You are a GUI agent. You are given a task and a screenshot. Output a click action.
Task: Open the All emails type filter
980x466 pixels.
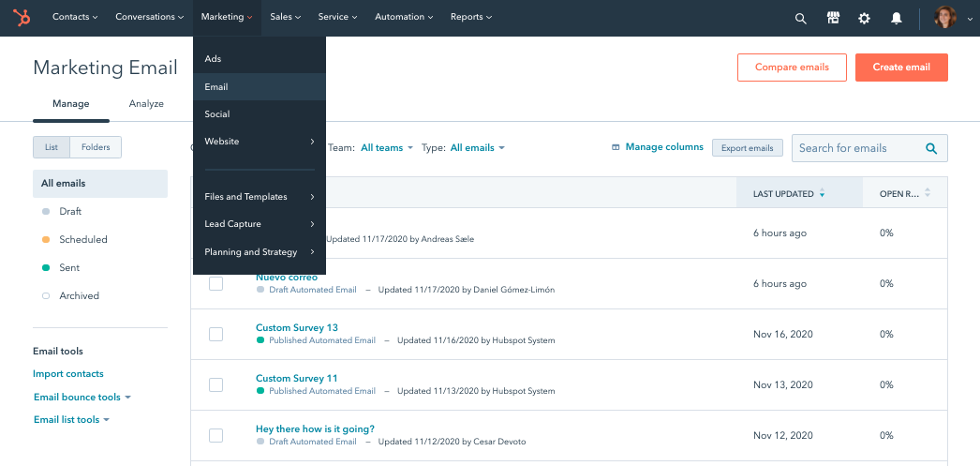478,148
